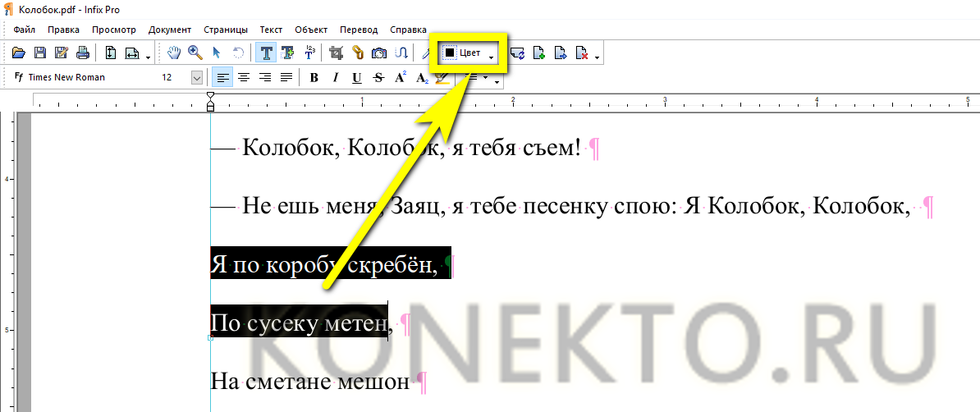Click the insert new page icon

(539, 53)
